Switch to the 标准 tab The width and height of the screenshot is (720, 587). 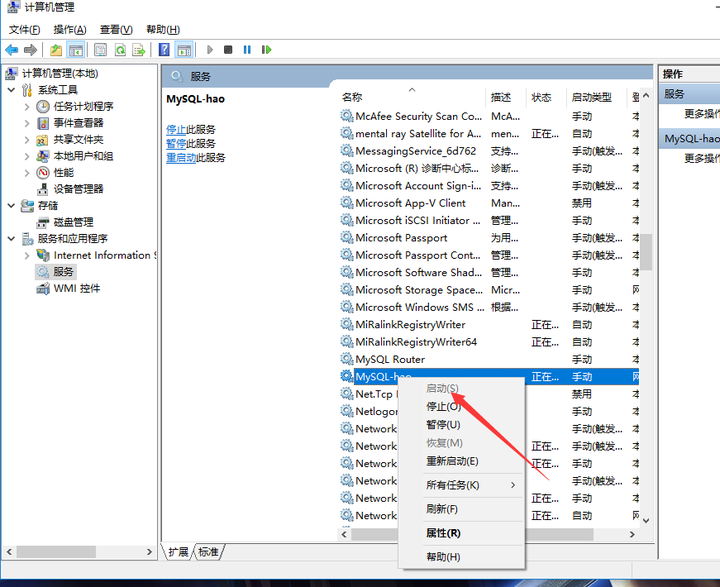pos(208,552)
